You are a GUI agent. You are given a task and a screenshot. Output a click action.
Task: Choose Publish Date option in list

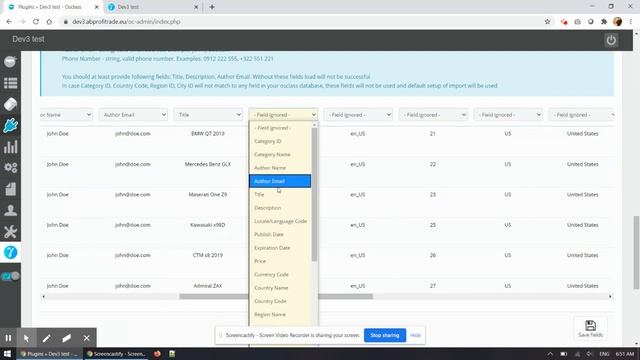280,234
